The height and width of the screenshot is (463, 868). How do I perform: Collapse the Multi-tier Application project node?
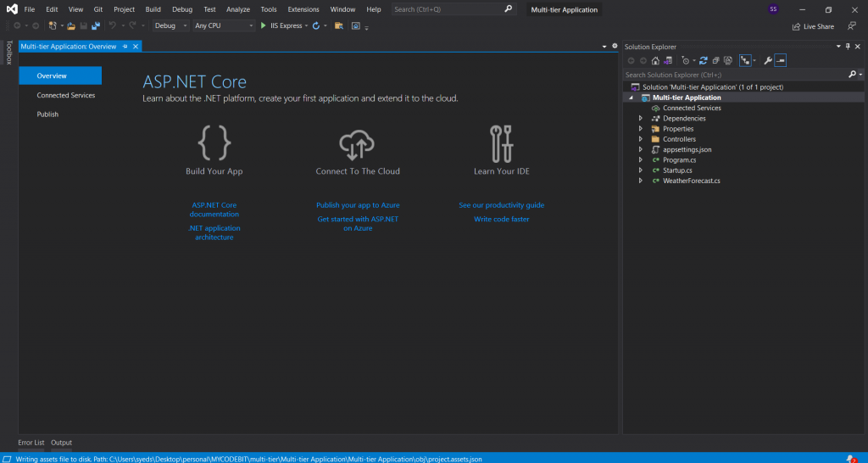coord(631,98)
